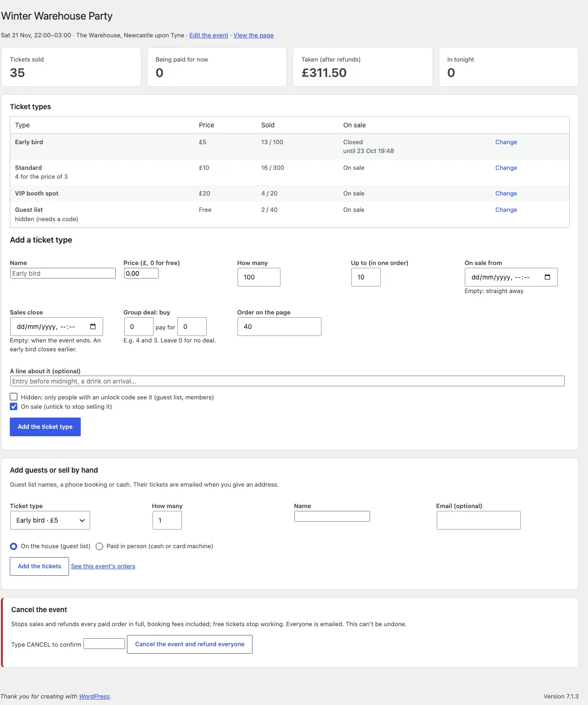Click the VIP booth spot price £20
The height and width of the screenshot is (705, 588).
tap(204, 193)
